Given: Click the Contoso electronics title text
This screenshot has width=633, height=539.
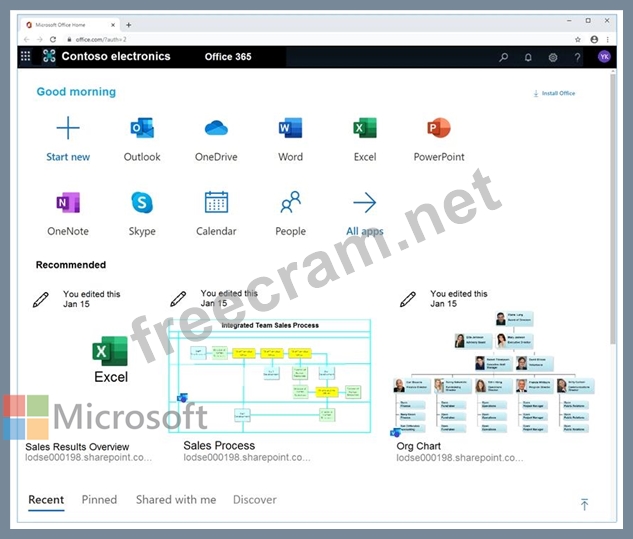Looking at the screenshot, I should point(116,56).
